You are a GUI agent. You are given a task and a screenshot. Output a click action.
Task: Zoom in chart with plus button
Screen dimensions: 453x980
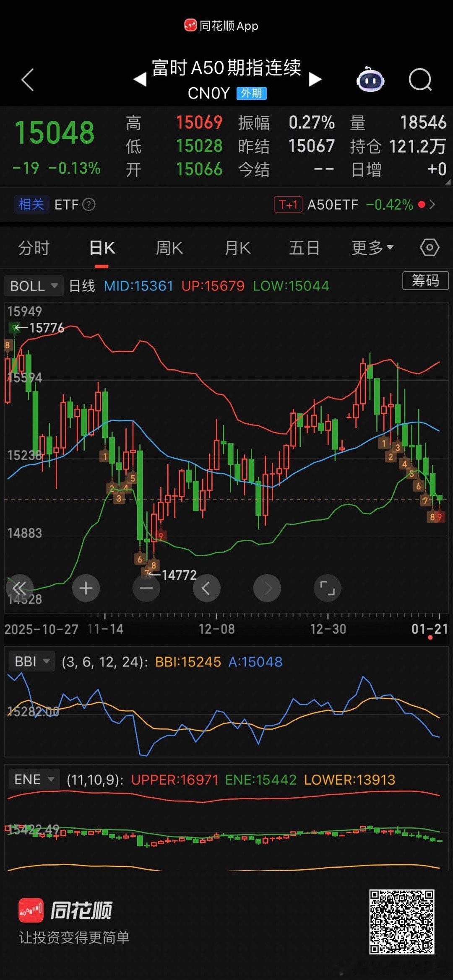[86, 588]
